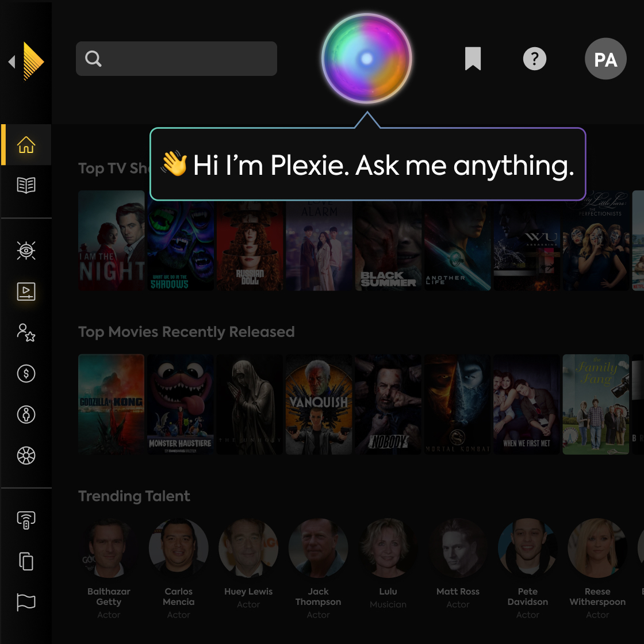
Task: Open the bookmark watchlist icon
Action: point(473,58)
